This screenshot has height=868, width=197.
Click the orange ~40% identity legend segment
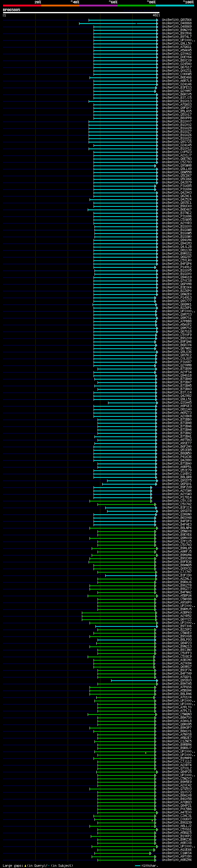click(x=60, y=6)
